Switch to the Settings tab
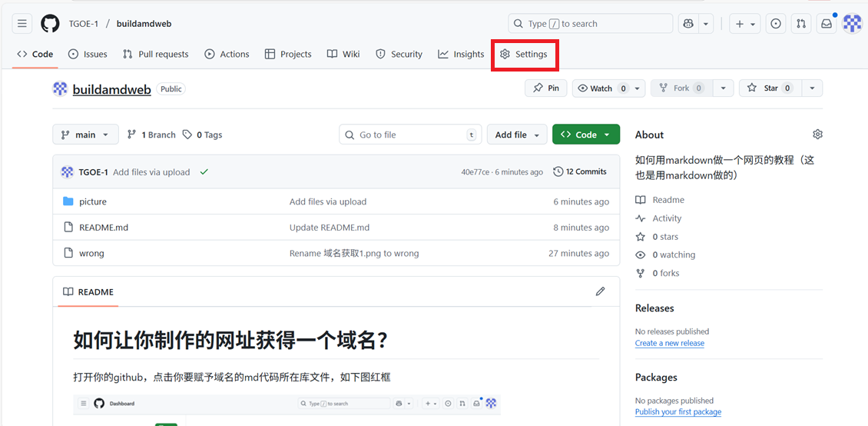Viewport: 868px width, 426px height. (x=524, y=55)
